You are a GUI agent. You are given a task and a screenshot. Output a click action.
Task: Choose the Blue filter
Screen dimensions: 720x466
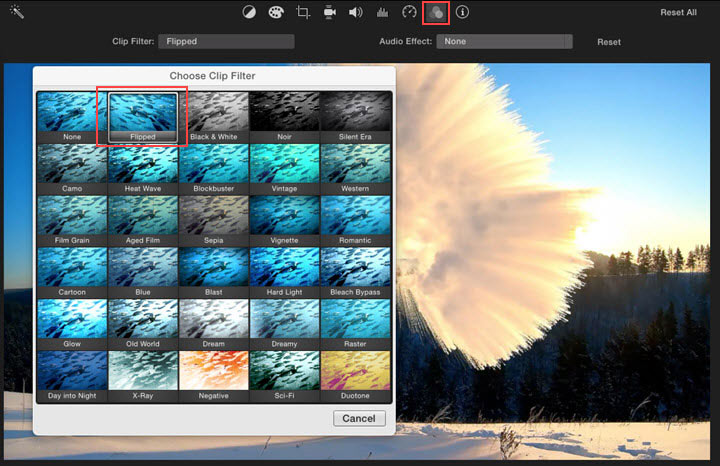click(x=143, y=273)
